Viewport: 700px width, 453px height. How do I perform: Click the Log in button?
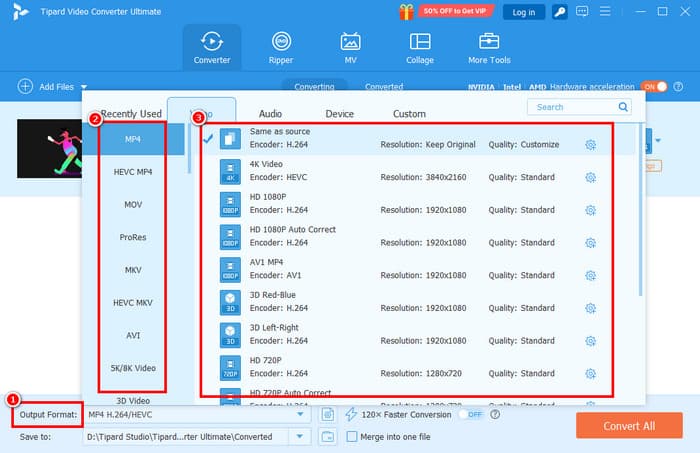click(x=524, y=12)
